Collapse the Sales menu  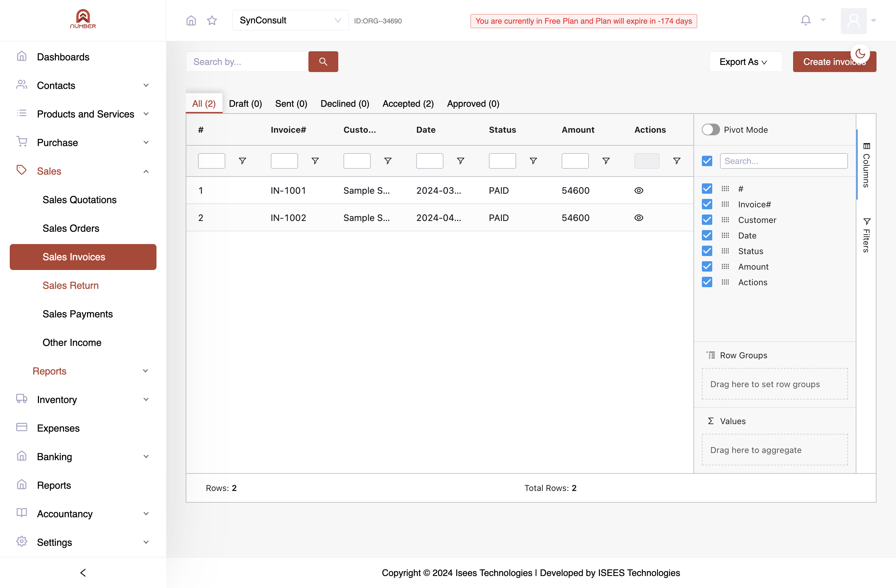(x=83, y=171)
